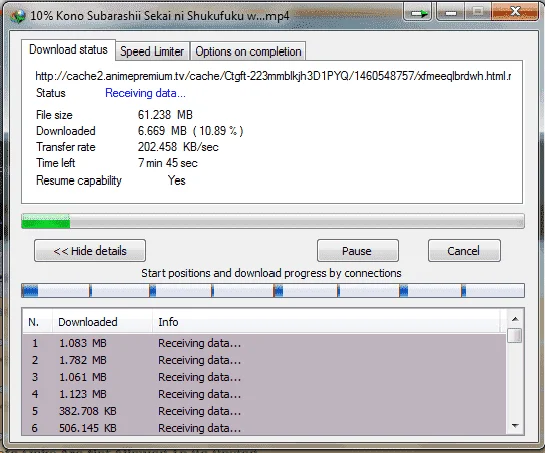This screenshot has height=453, width=545.
Task: Cancel the download
Action: (464, 251)
